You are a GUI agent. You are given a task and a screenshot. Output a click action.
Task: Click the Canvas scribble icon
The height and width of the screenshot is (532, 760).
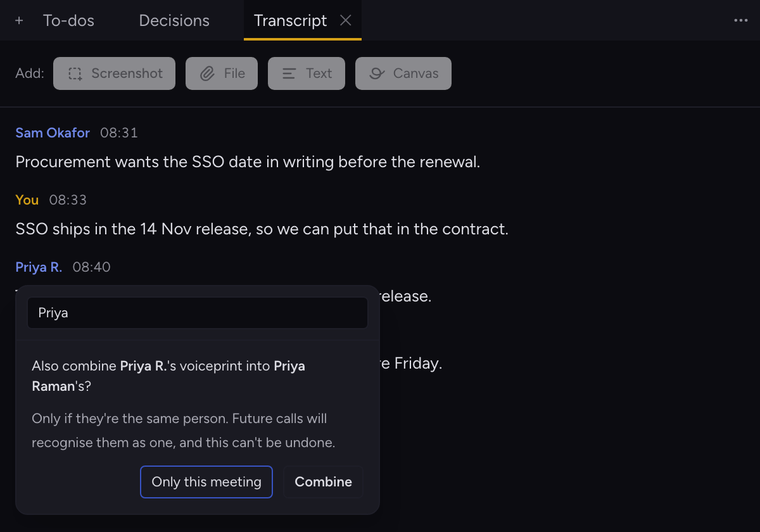[x=377, y=73]
